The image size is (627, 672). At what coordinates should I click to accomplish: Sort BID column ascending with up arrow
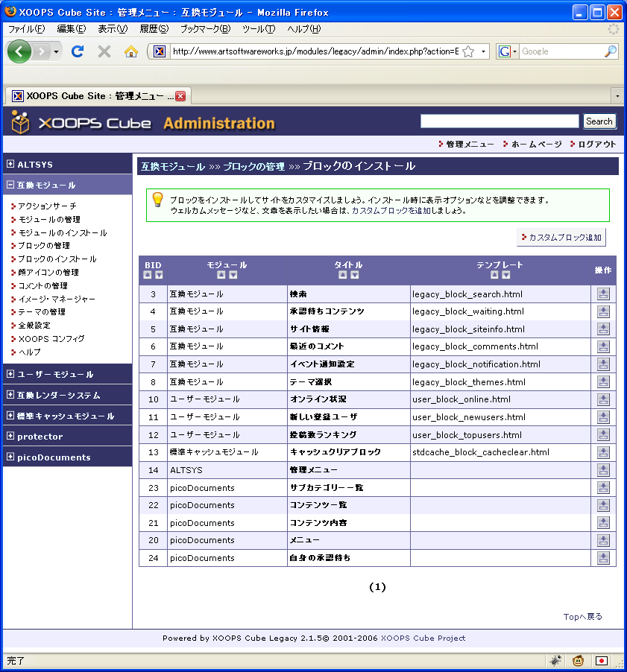(147, 276)
